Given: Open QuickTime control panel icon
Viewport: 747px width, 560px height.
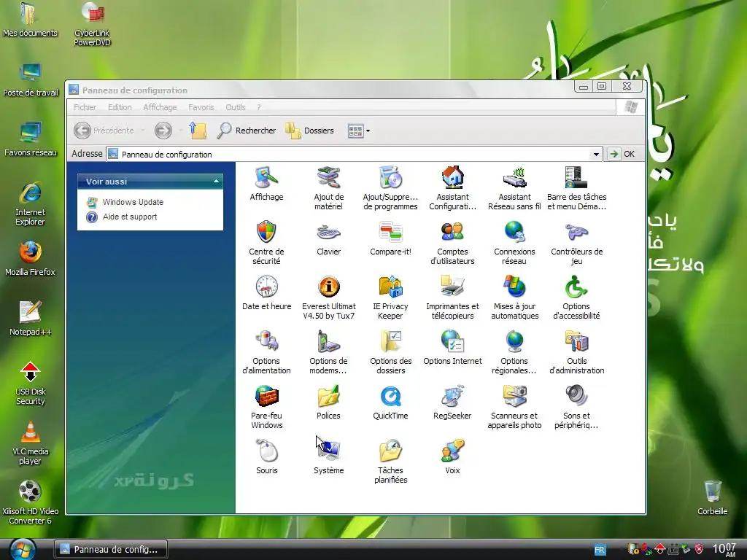Looking at the screenshot, I should pyautogui.click(x=390, y=402).
